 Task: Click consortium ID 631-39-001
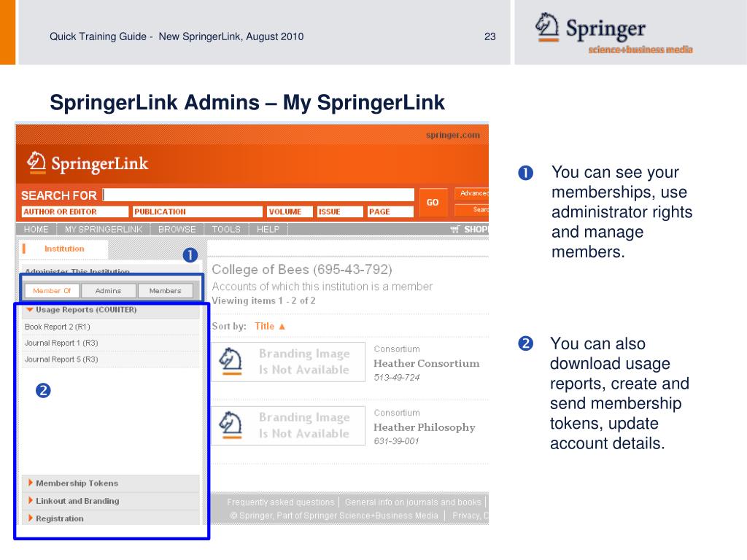coord(396,441)
